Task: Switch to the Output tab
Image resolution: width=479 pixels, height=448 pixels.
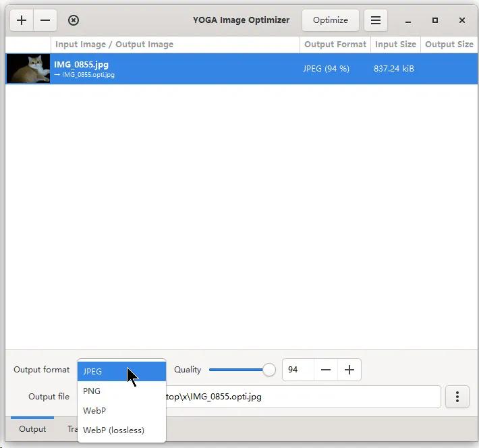Action: pyautogui.click(x=32, y=429)
